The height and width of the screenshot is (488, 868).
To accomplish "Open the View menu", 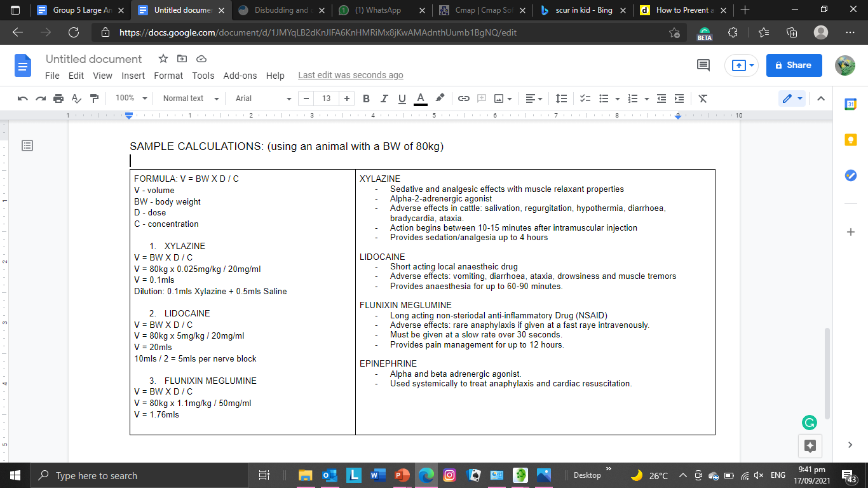I will (x=102, y=75).
